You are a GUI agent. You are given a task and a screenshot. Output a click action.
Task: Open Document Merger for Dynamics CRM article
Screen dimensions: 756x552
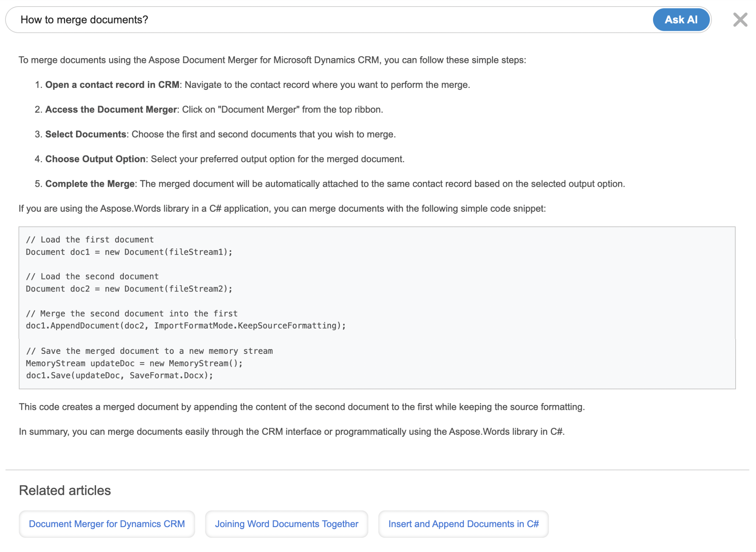point(107,524)
